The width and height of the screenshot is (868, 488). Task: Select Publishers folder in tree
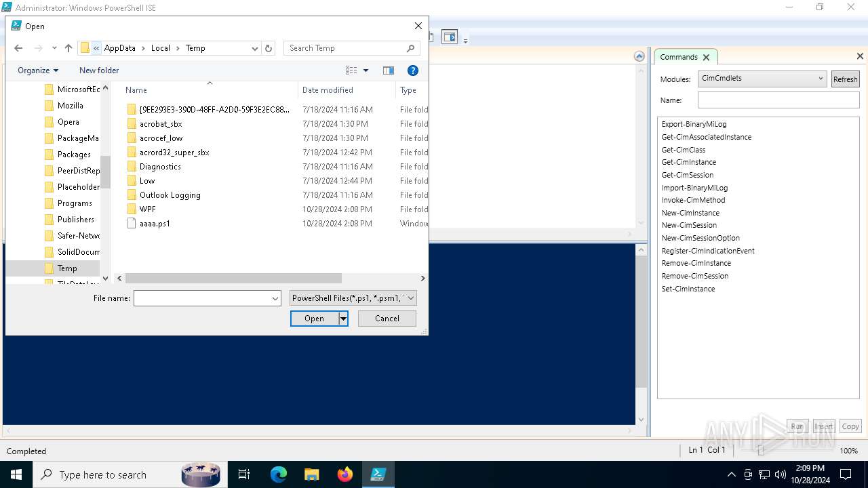click(69, 220)
